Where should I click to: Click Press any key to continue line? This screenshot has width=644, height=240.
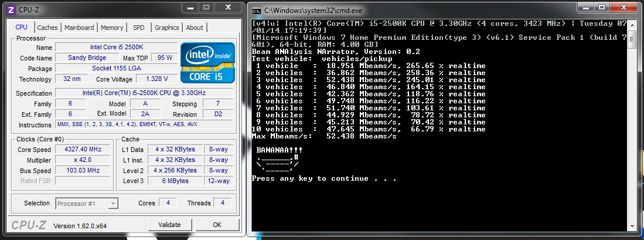(324, 178)
